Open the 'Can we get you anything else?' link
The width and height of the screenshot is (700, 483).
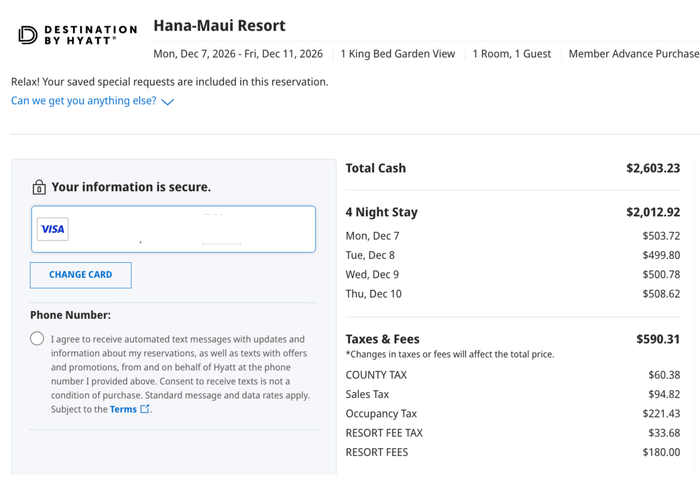pos(83,101)
